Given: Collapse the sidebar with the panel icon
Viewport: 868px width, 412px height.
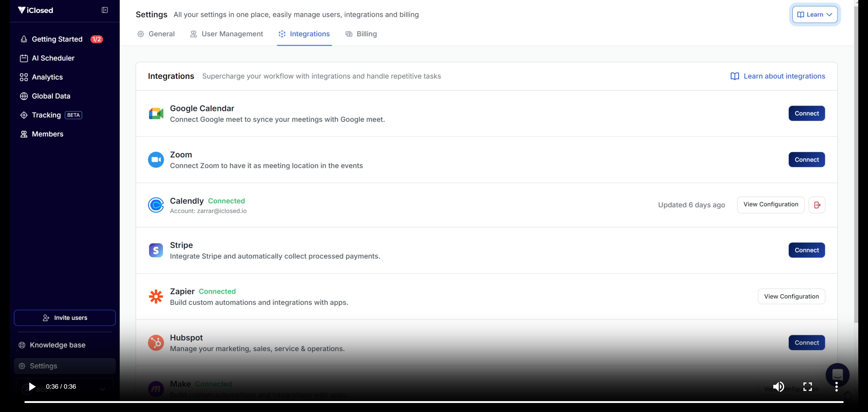Looking at the screenshot, I should click(105, 10).
